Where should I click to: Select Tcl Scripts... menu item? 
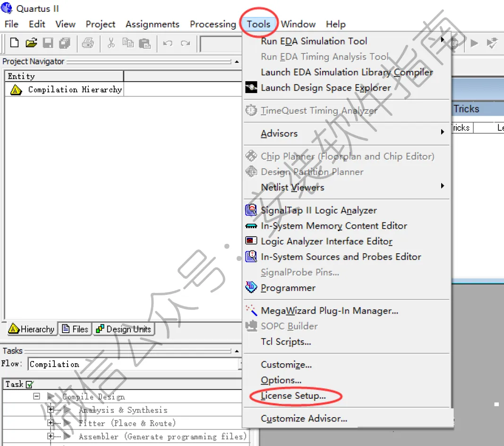[286, 342]
